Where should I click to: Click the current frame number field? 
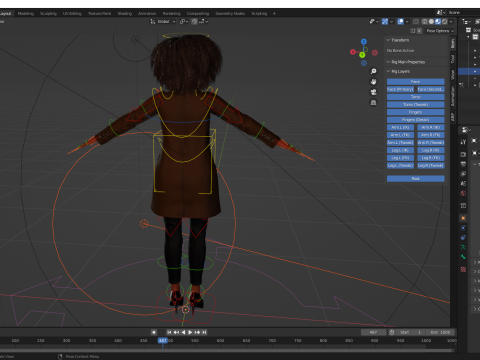(x=373, y=332)
